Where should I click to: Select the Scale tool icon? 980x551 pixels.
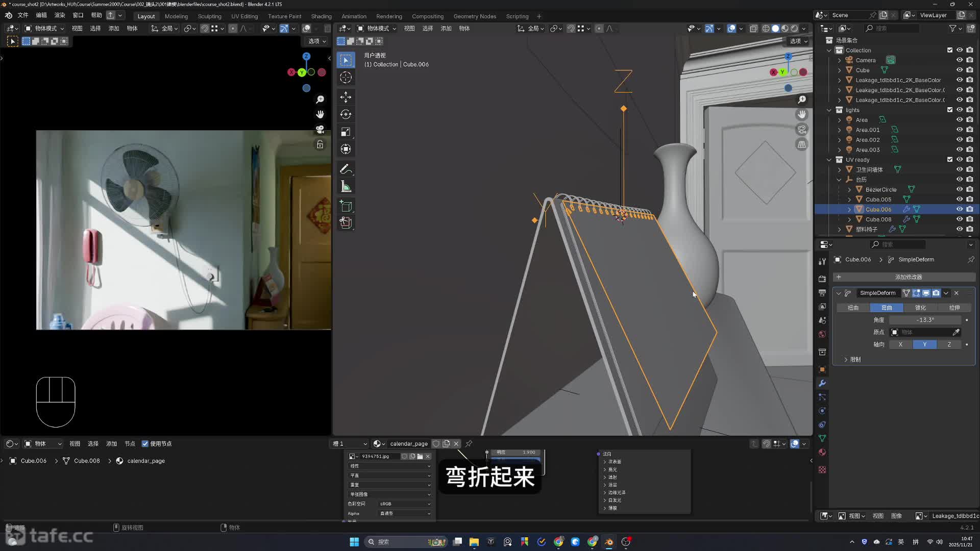pos(346,132)
